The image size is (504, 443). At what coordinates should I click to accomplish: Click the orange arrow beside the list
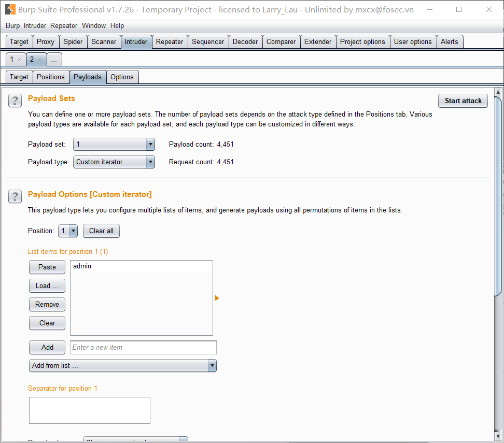tap(217, 298)
